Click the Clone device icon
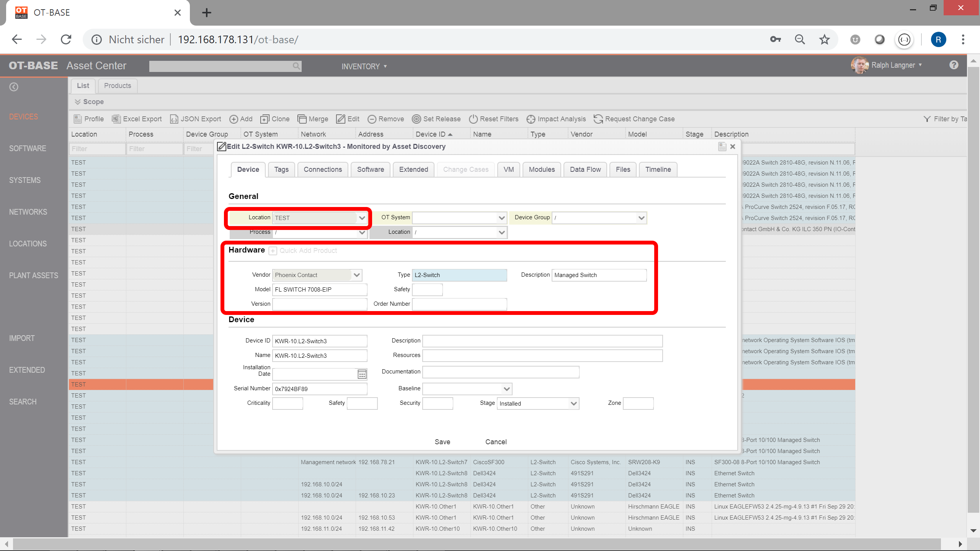Image resolution: width=980 pixels, height=551 pixels. click(x=265, y=119)
